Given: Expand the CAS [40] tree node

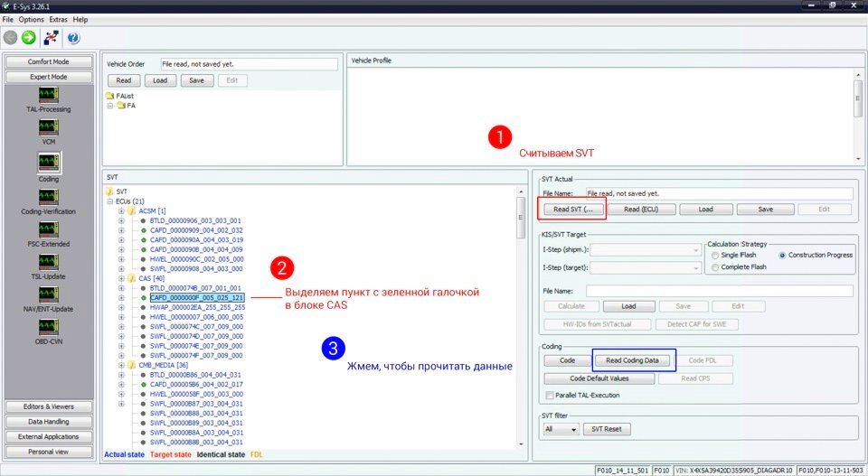Looking at the screenshot, I should (121, 278).
